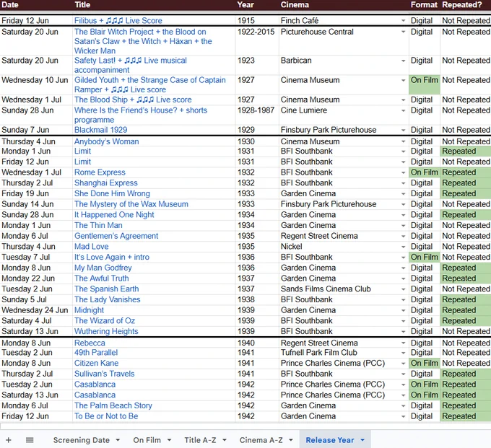
Task: Open The Blood Ship link
Action: tap(133, 100)
